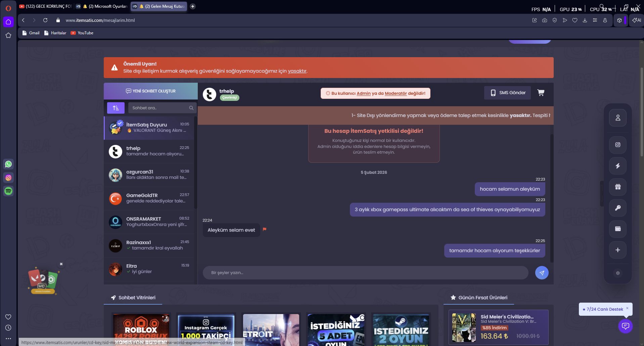Image resolution: width=644 pixels, height=346 pixels.
Task: Send the message with the paper plane button
Action: (542, 273)
